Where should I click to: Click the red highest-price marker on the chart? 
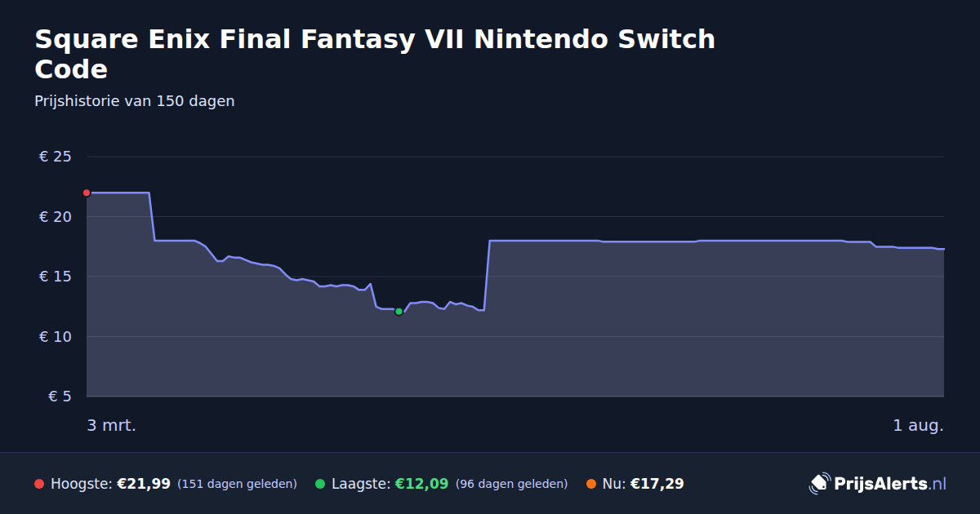[x=87, y=193]
